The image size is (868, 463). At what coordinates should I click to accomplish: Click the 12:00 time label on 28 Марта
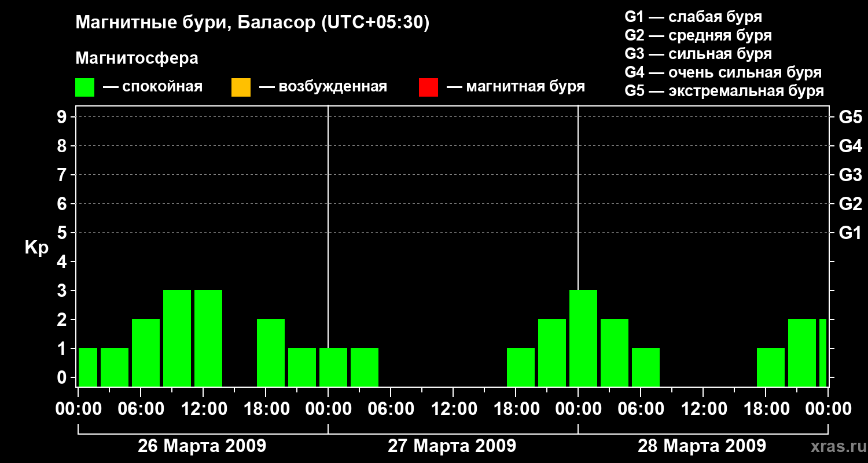click(703, 409)
